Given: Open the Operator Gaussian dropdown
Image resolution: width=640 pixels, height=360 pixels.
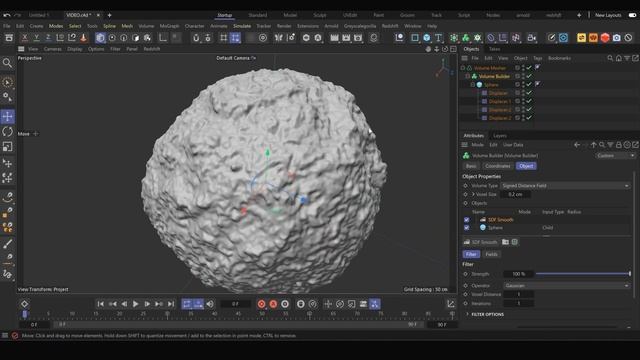Looking at the screenshot, I should (x=567, y=285).
